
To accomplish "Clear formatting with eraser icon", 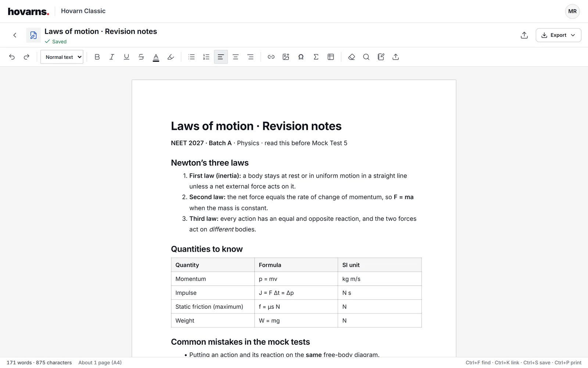I will [x=351, y=57].
